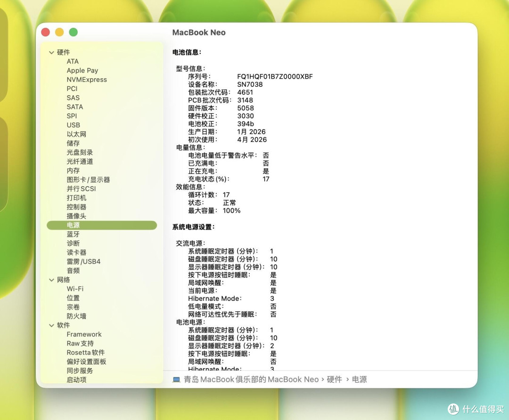Select 并行 SCSI in the sidebar
Screen dimensions: 509x420
[x=81, y=189]
